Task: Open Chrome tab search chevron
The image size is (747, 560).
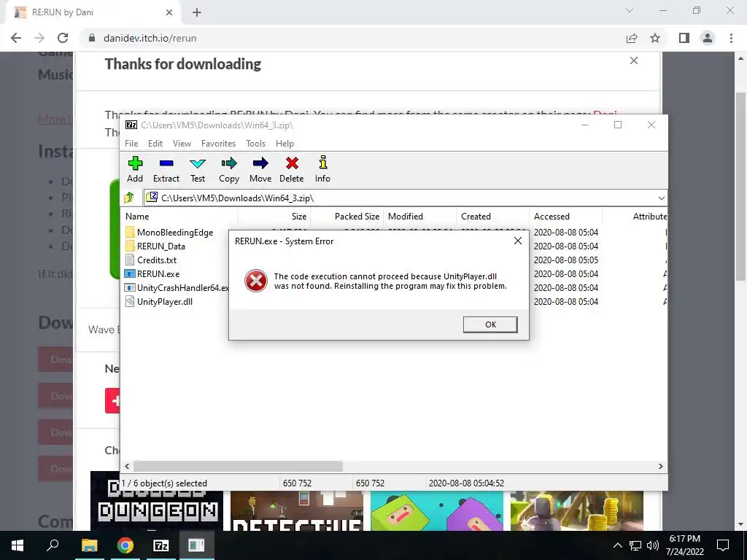Action: point(630,10)
